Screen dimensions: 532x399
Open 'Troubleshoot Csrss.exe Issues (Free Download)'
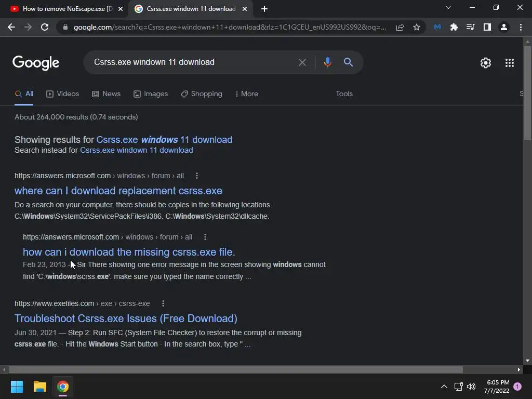click(126, 318)
